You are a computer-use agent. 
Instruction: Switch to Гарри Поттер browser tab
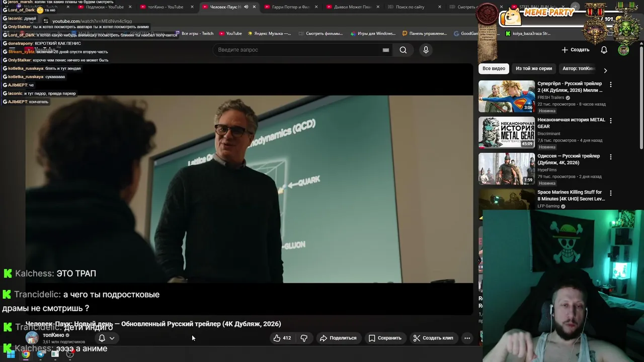(290, 7)
